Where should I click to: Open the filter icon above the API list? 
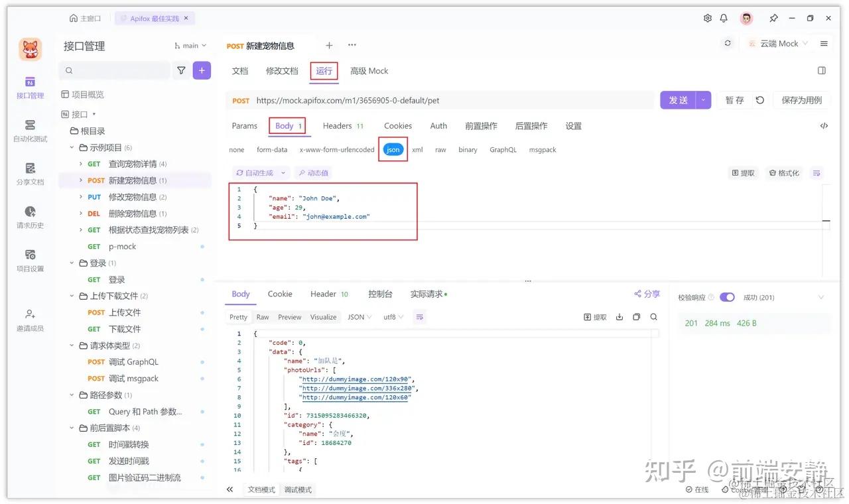180,70
